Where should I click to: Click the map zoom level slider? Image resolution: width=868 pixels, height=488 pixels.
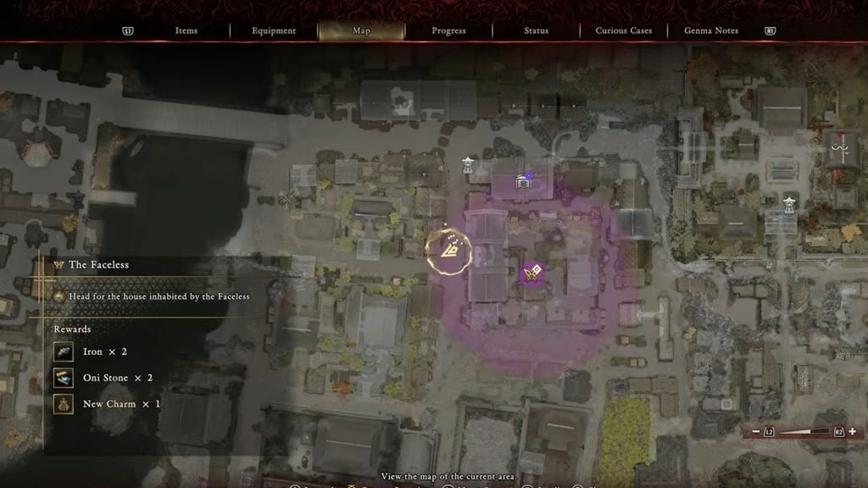[804, 431]
